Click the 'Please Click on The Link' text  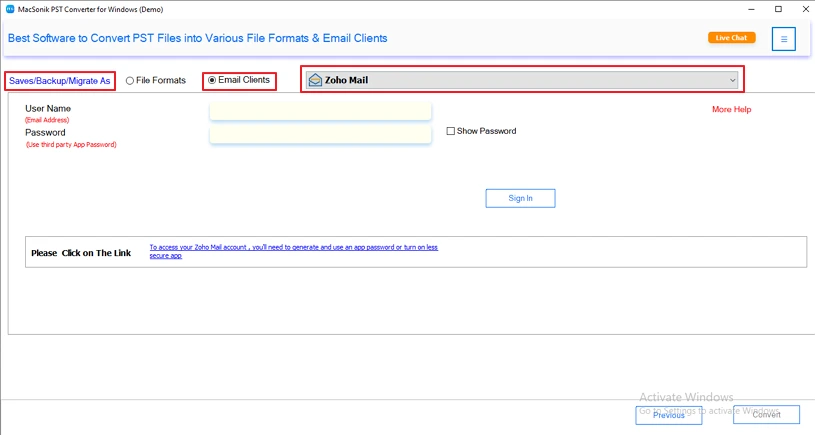(x=81, y=253)
